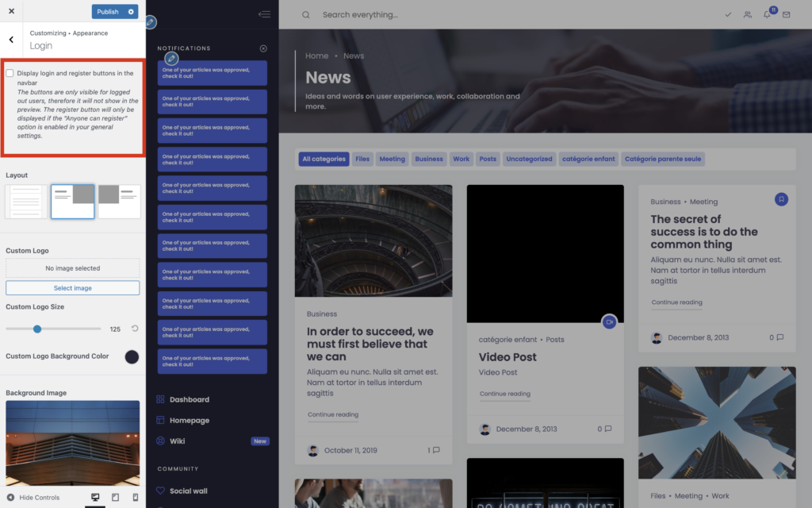Switch to mobile preview mode
The width and height of the screenshot is (812, 508).
coord(135,497)
